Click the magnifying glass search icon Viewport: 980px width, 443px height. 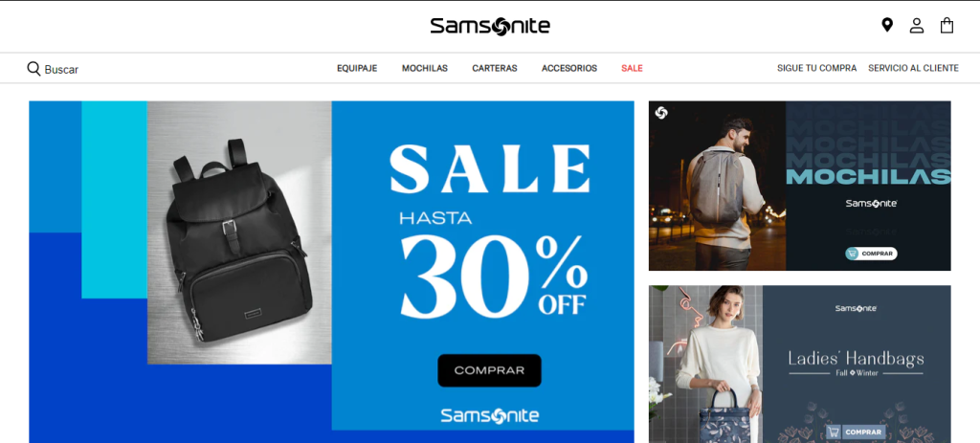click(33, 69)
